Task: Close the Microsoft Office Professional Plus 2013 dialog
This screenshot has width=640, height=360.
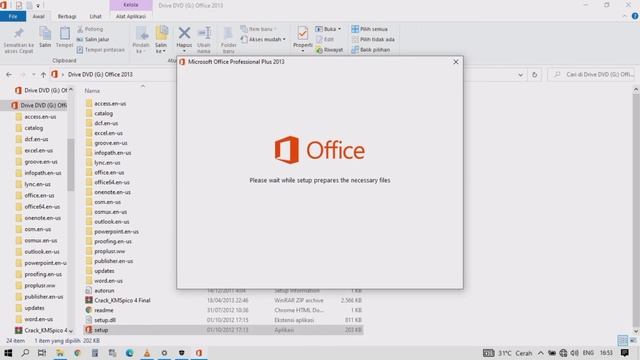Action: pyautogui.click(x=456, y=62)
